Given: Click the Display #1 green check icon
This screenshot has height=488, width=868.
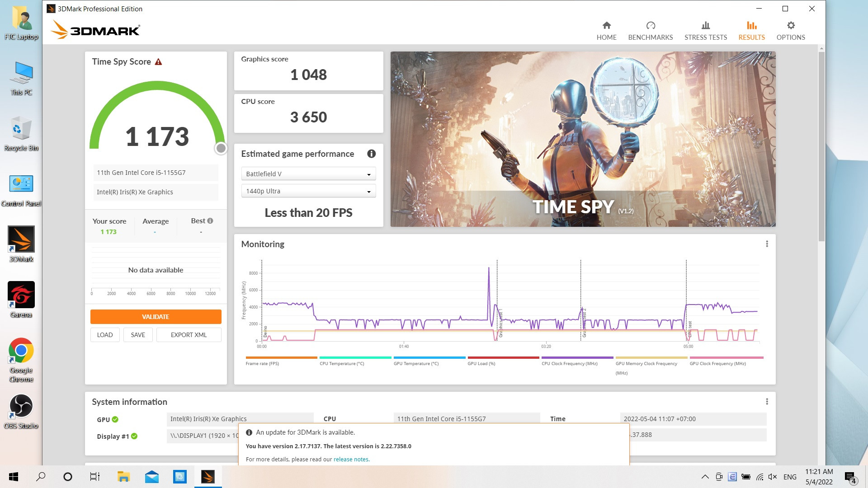Looking at the screenshot, I should [134, 436].
